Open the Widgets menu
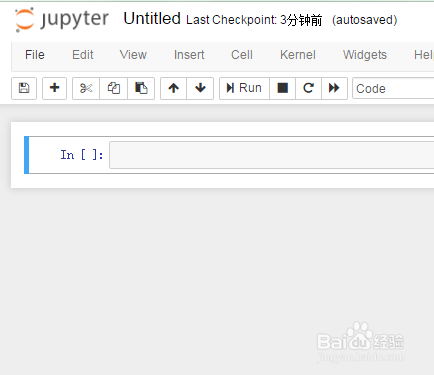Viewport: 434px width, 375px height. pyautogui.click(x=365, y=55)
